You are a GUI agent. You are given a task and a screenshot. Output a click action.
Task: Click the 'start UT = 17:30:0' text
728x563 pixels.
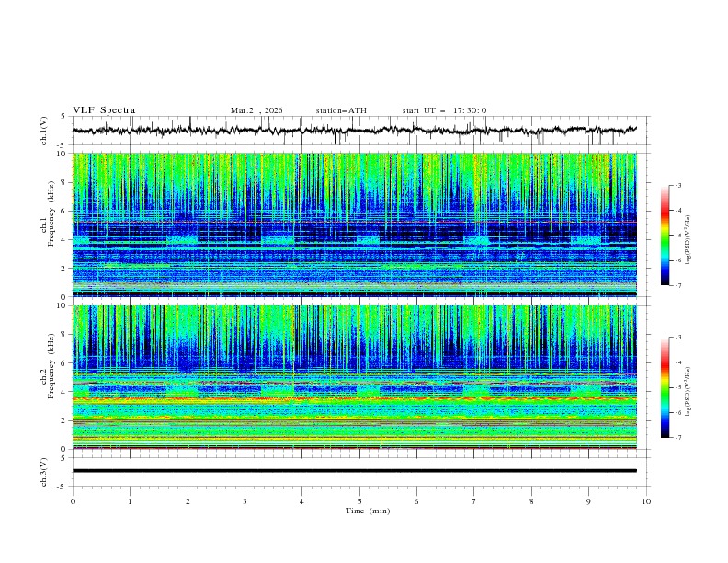click(444, 110)
